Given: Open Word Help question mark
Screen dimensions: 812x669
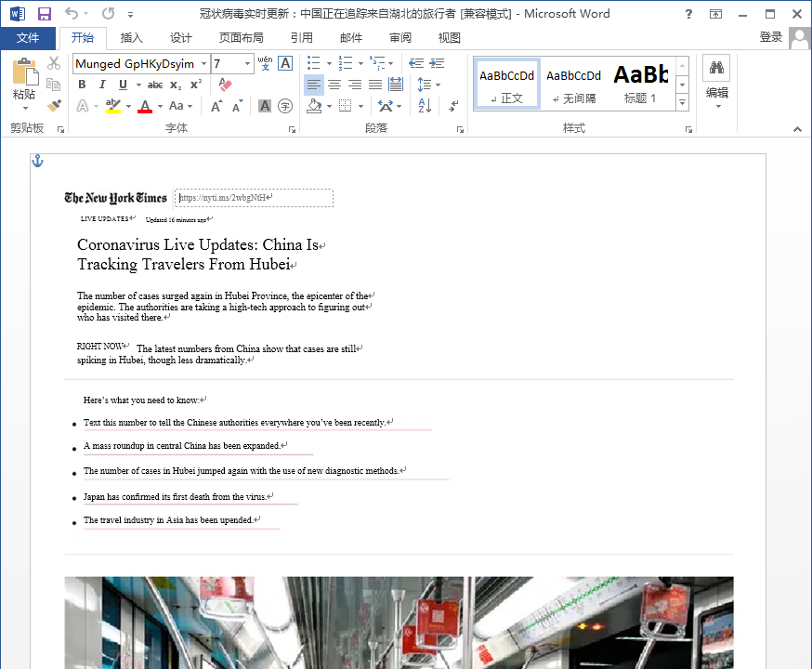Looking at the screenshot, I should pos(688,14).
